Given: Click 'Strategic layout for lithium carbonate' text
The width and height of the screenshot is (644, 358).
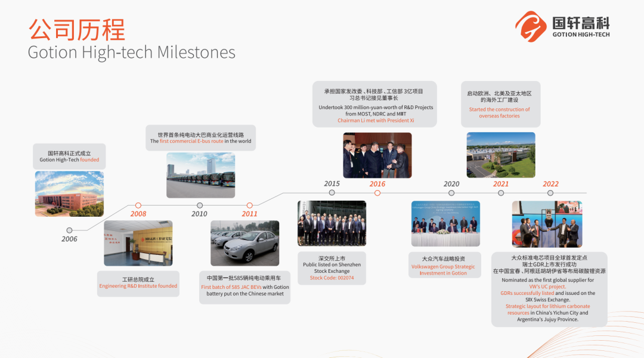Looking at the screenshot, I should pos(547,306).
